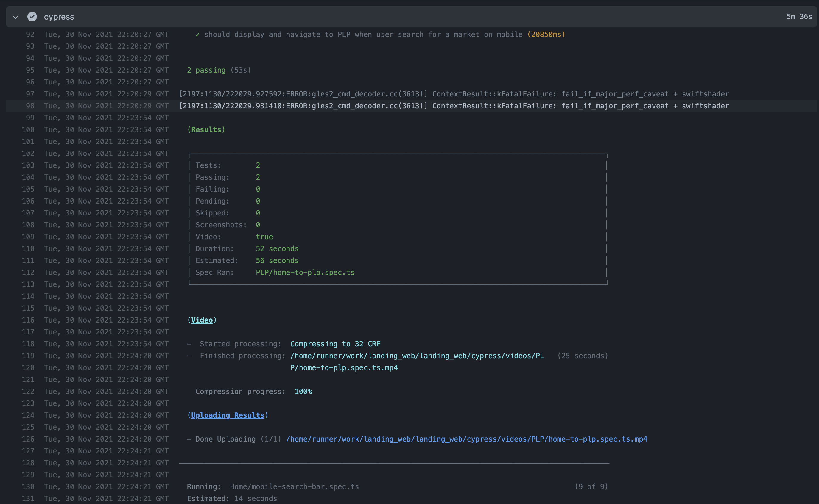Click the 5m 36s step duration

tap(799, 17)
